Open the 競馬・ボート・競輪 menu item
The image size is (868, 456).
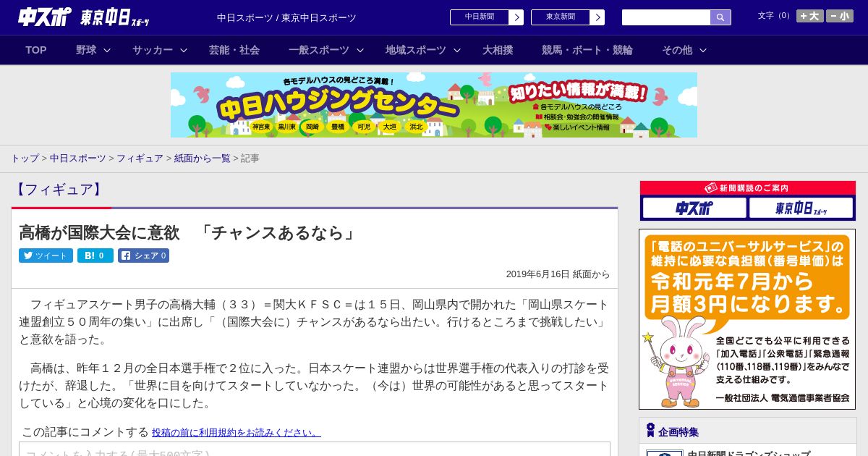(587, 50)
